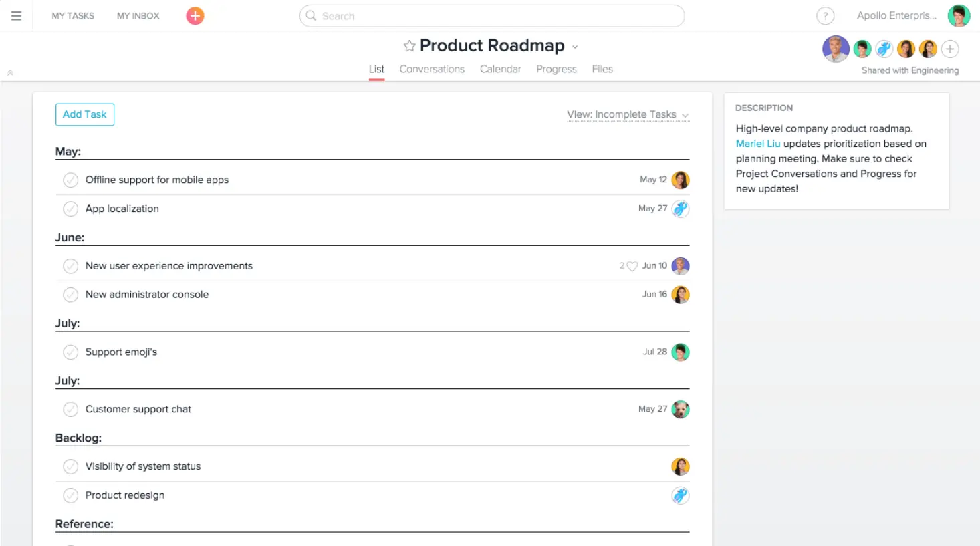Open the sidebar hamburger menu
This screenshot has width=980, height=546.
[16, 15]
